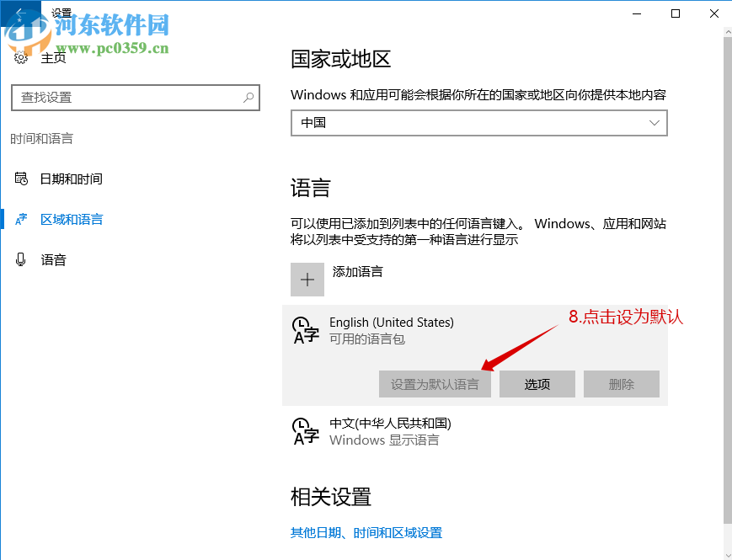The image size is (732, 560).
Task: Select 区域和语言 as the active section
Action: pyautogui.click(x=72, y=219)
